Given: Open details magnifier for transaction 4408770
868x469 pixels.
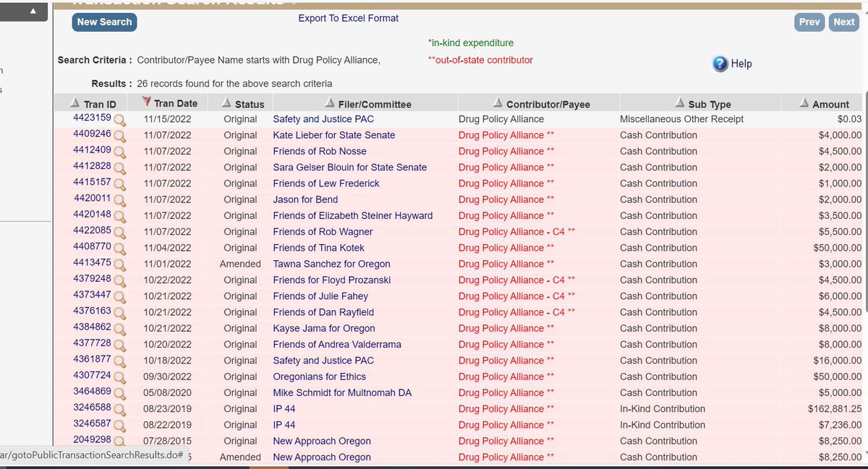Looking at the screenshot, I should click(119, 249).
